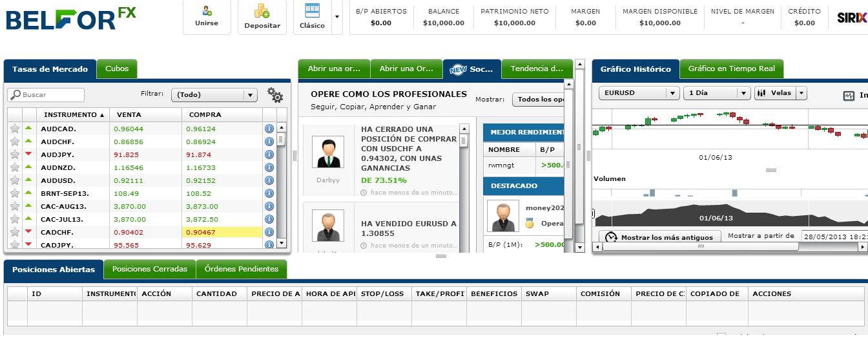The width and height of the screenshot is (868, 340).
Task: Show info for BRNT-SEP13. instrument
Action: [x=269, y=193]
